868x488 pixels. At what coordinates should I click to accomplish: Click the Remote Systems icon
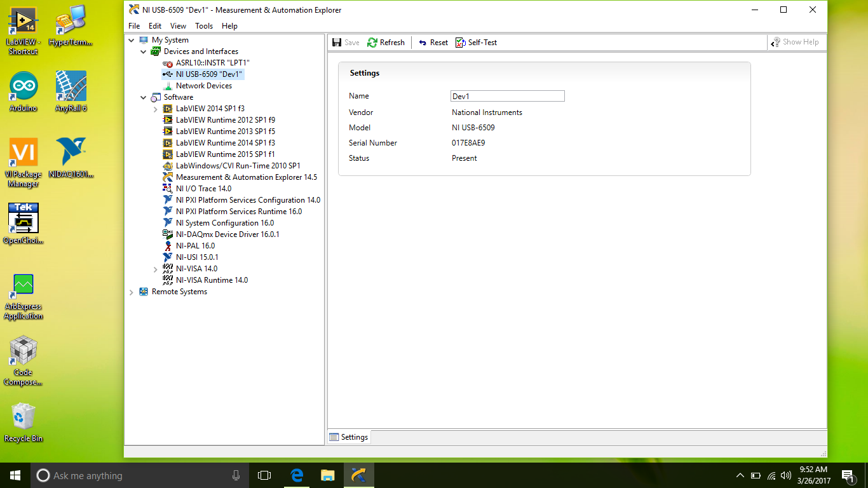(144, 292)
